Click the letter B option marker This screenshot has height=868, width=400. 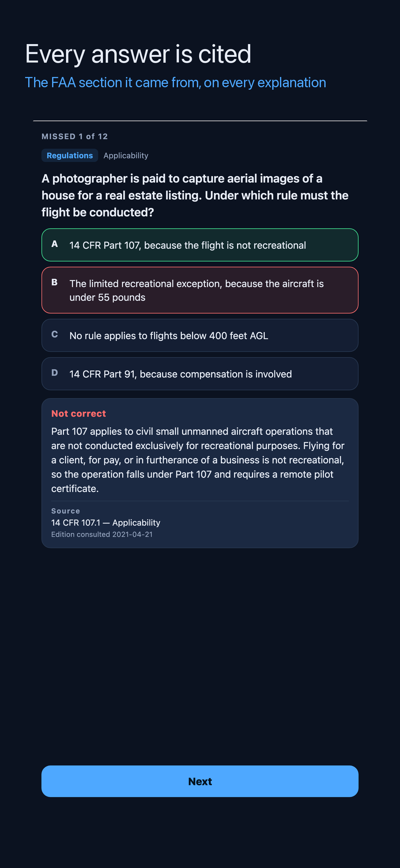coord(55,283)
